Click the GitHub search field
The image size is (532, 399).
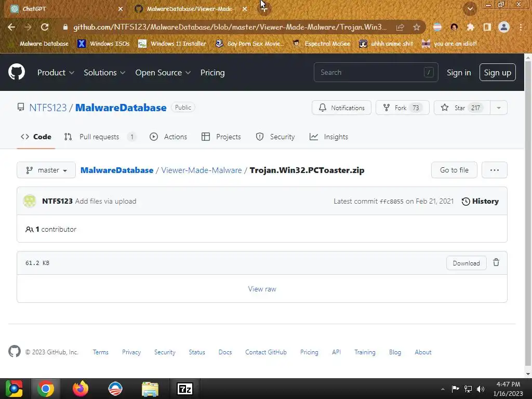[376, 72]
